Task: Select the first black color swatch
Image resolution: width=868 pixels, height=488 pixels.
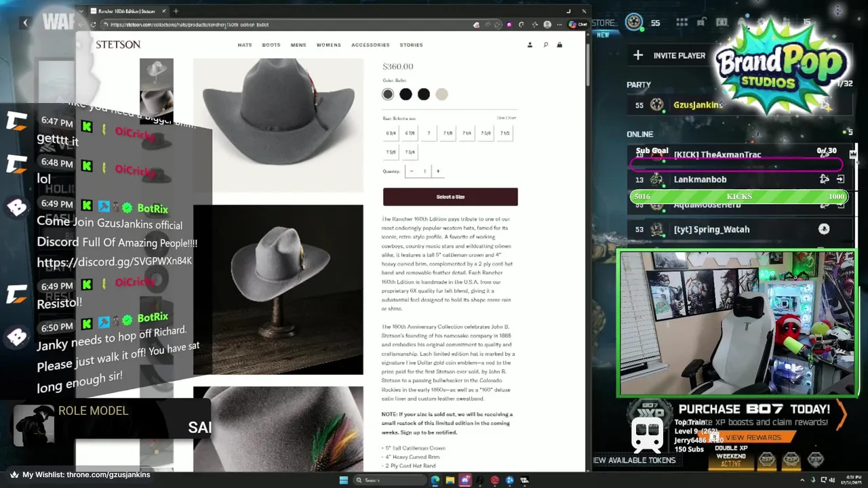Action: (406, 94)
